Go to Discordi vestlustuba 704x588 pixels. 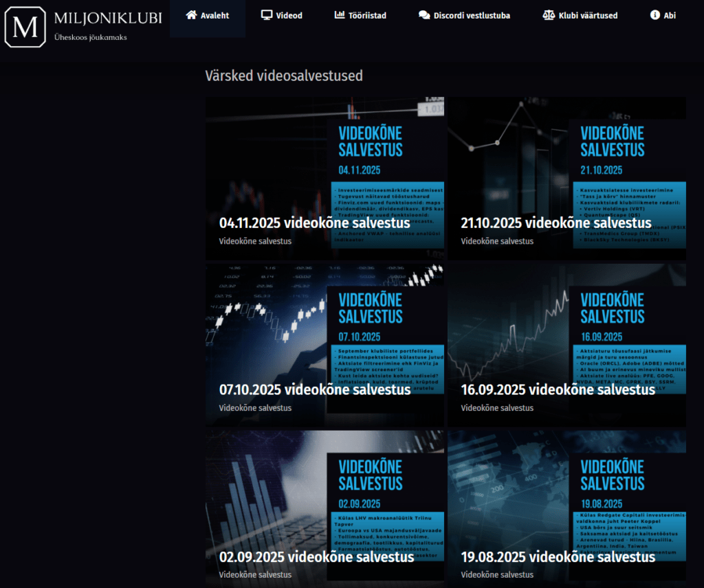tap(472, 15)
